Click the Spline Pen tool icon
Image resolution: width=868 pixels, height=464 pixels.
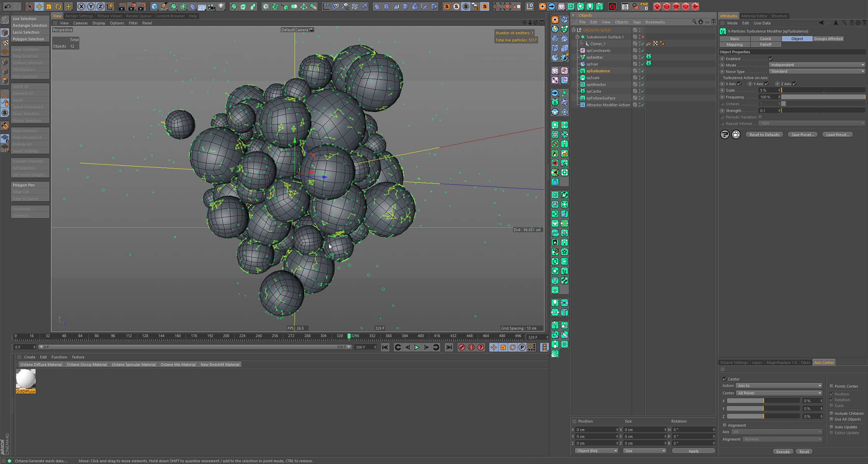click(x=164, y=6)
